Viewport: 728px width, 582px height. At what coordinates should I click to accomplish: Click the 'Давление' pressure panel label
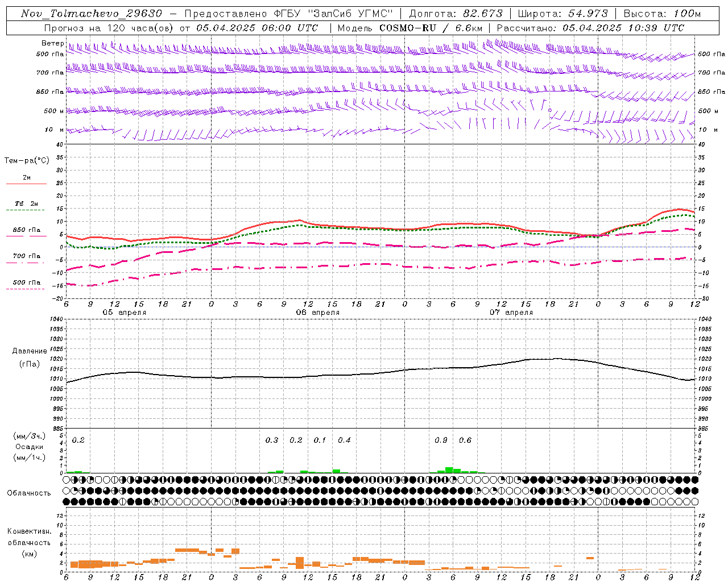pos(29,351)
